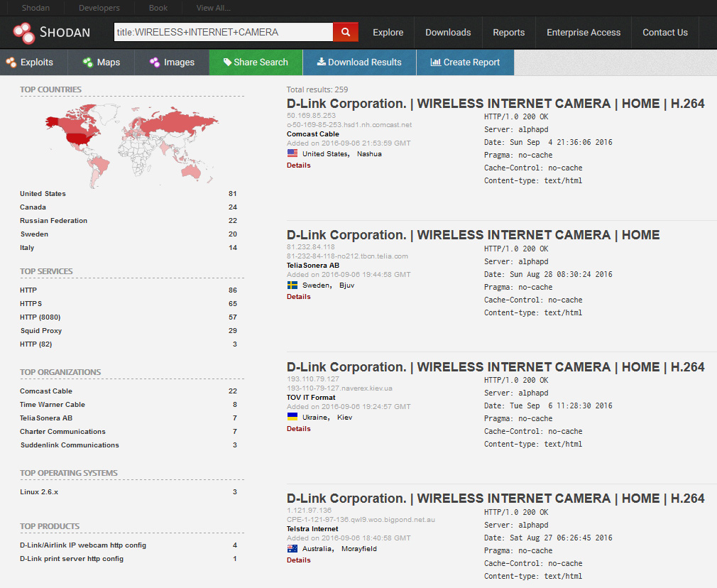This screenshot has height=588, width=717.
Task: Click the Sweden flag icon for Bjuv
Action: coord(292,285)
